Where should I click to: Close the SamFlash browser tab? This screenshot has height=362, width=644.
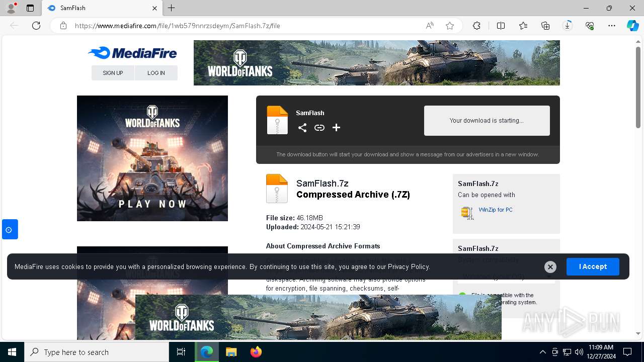[x=155, y=8]
